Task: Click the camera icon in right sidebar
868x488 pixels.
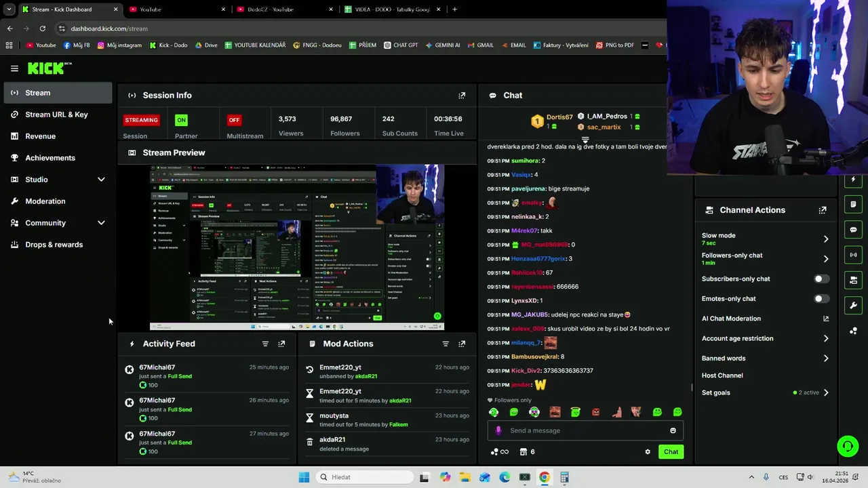Action: click(853, 280)
